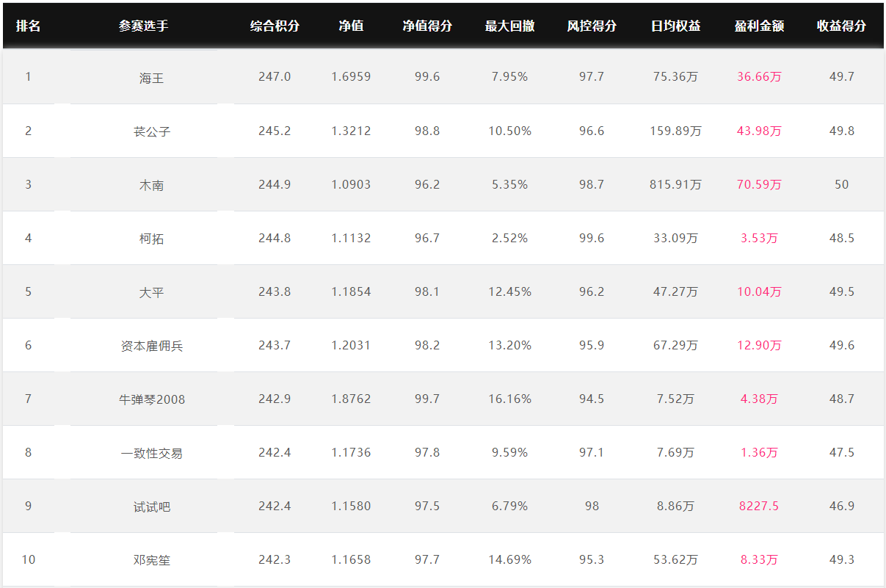Screen dimensions: 886x588
Task: Click contestant name 柯拓
Action: (151, 239)
